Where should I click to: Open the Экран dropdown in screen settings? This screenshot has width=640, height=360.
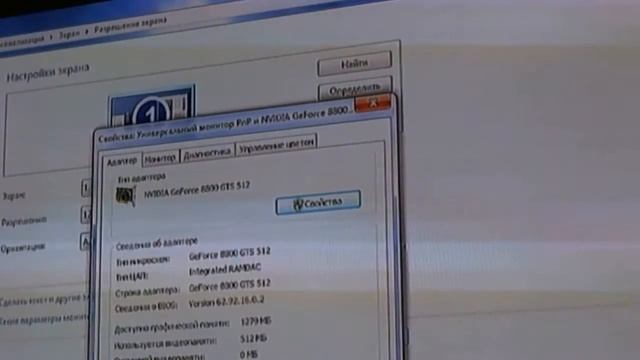tap(86, 189)
